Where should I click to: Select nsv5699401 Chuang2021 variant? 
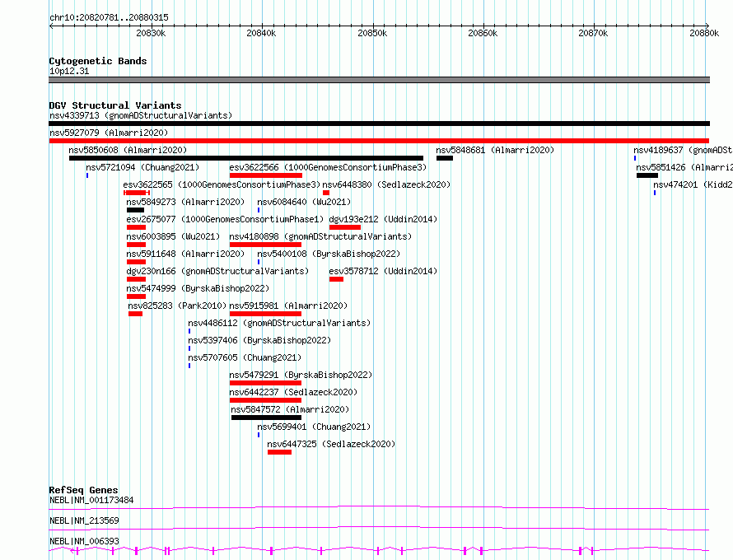pyautogui.click(x=314, y=427)
